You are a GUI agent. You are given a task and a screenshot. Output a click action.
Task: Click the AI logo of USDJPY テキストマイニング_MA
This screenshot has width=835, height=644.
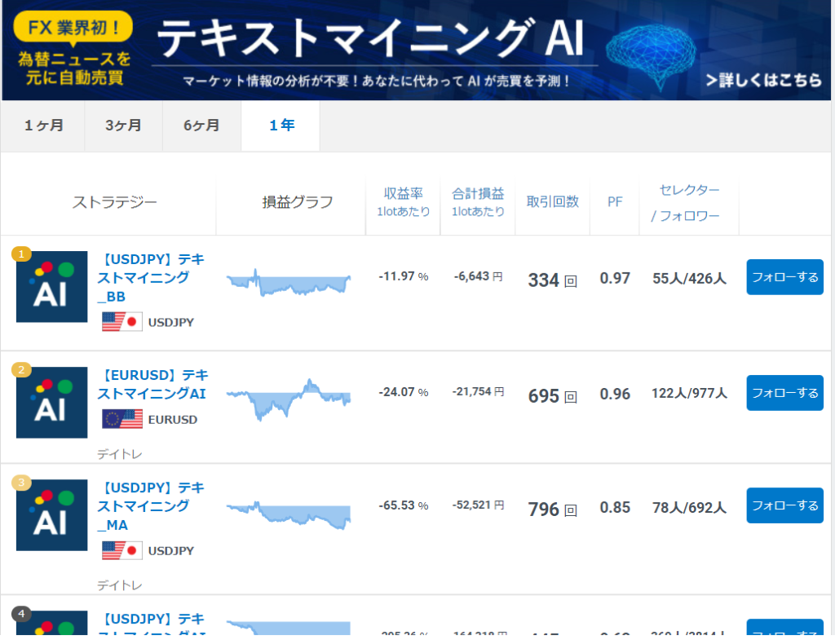[51, 514]
